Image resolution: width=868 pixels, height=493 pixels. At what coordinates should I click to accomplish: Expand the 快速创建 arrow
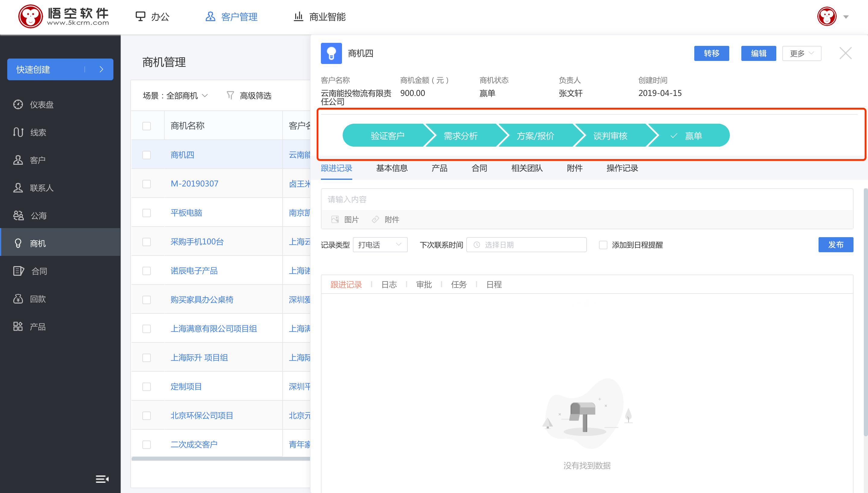click(x=101, y=69)
